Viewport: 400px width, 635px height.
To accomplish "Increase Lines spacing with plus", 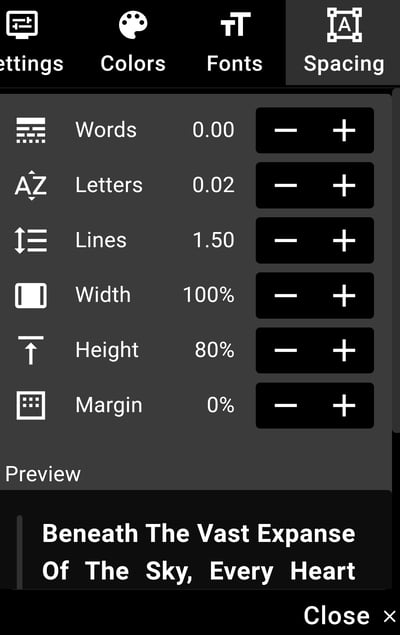I will coord(344,241).
